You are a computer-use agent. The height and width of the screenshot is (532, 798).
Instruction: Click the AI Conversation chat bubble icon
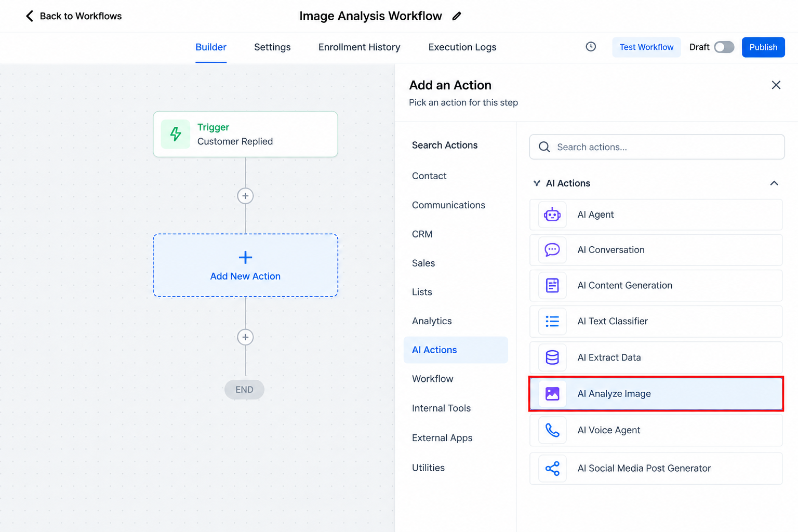click(x=552, y=250)
